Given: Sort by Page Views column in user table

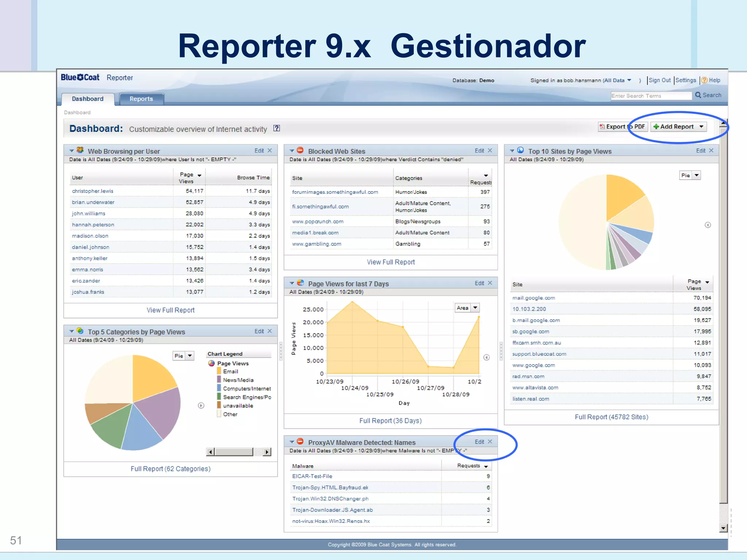Looking at the screenshot, I should [189, 178].
